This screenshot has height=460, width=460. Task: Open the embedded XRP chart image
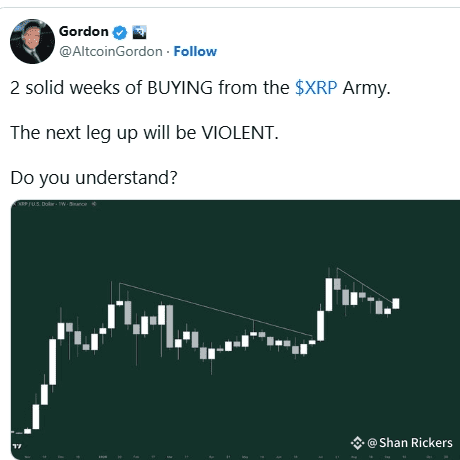(x=235, y=330)
